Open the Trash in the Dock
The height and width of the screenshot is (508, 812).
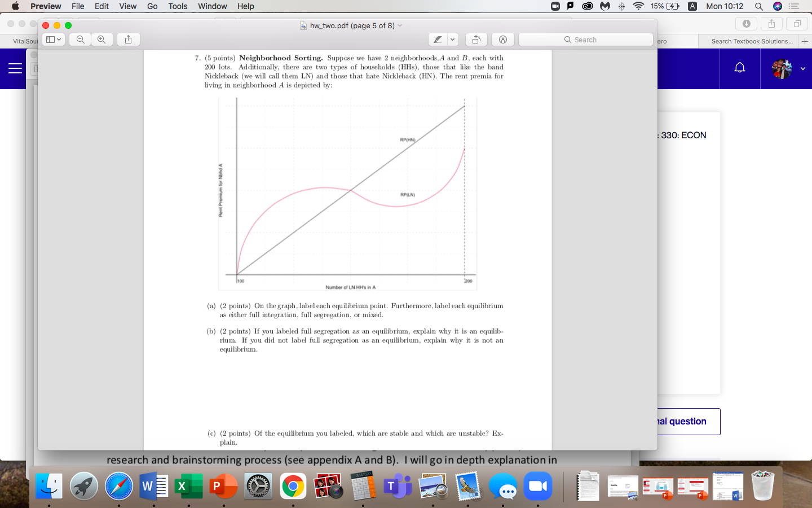point(763,486)
